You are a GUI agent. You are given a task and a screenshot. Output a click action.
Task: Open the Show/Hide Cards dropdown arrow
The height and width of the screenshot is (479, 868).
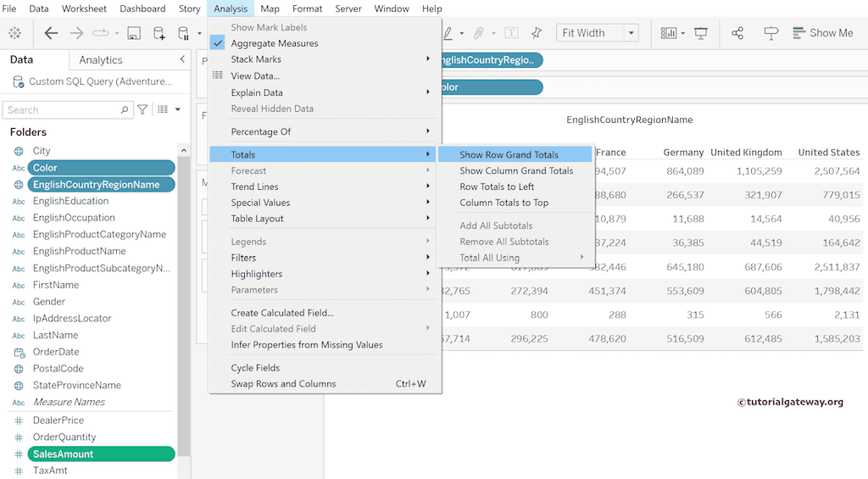coord(682,34)
